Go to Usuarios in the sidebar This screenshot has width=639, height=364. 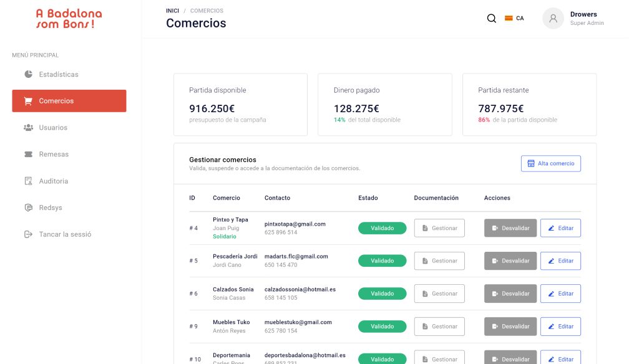click(69, 127)
